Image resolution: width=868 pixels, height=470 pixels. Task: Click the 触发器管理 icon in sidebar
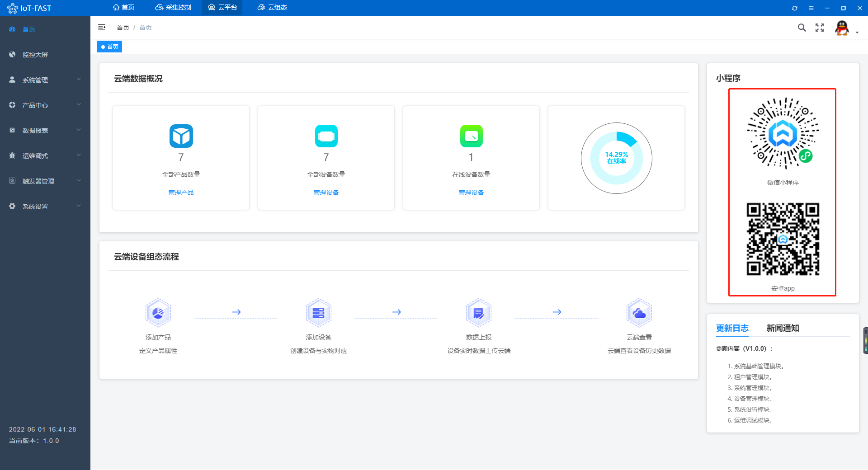tap(12, 181)
